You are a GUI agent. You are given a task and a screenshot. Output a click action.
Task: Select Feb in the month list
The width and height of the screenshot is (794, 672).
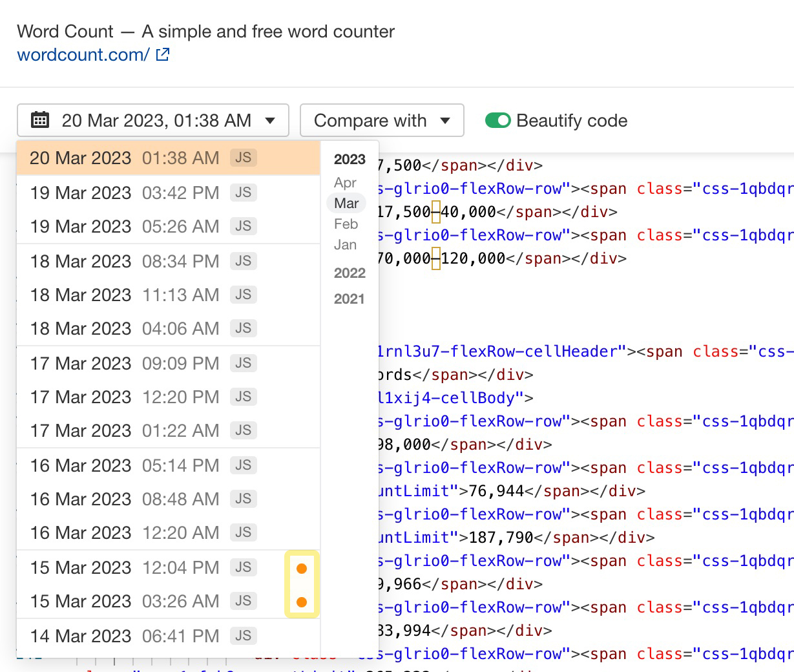[x=346, y=224]
